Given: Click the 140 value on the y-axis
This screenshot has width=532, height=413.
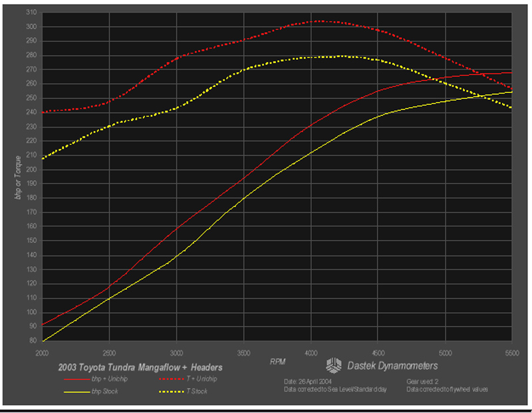Looking at the screenshot, I should 31,255.
